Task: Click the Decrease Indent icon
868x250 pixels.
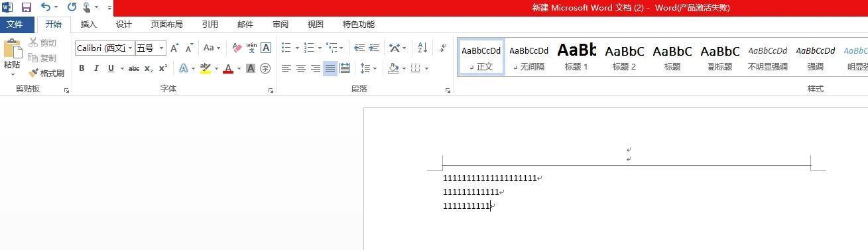Action: (x=359, y=48)
